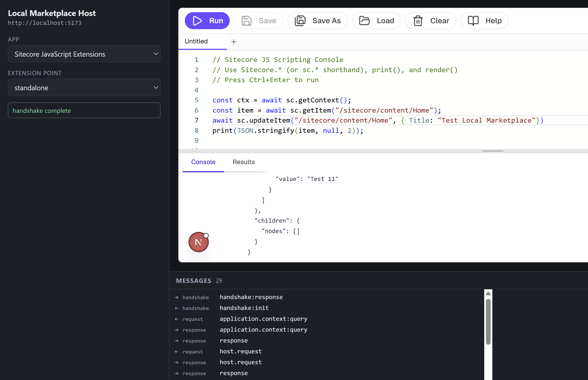Click the Save button label
The height and width of the screenshot is (380, 588).
pos(267,21)
